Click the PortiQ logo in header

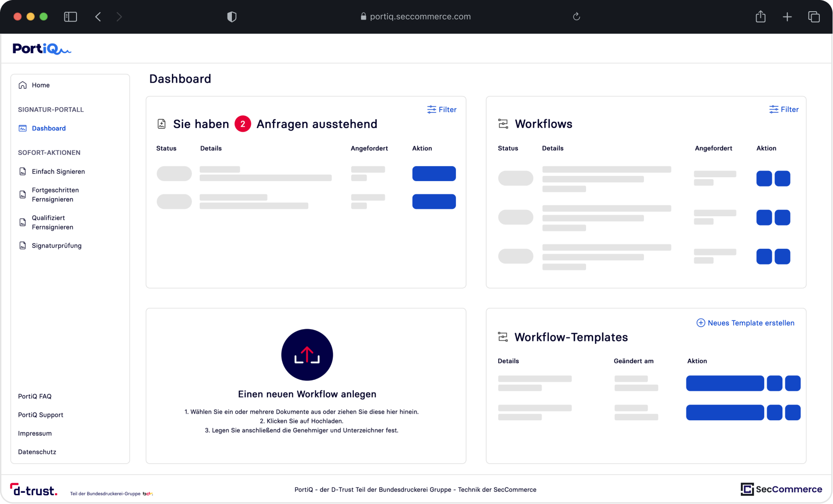click(x=41, y=49)
